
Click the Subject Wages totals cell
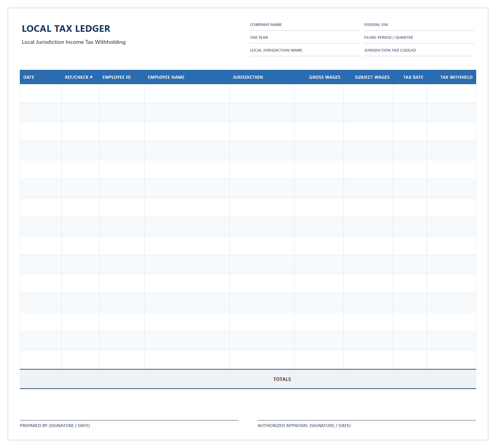tap(368, 379)
